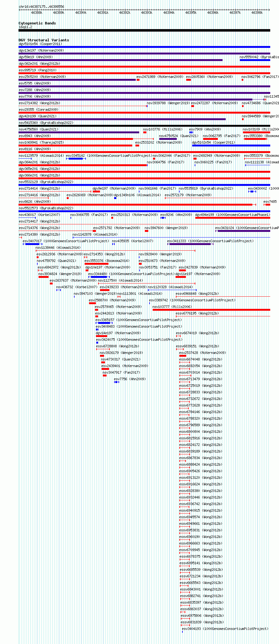This screenshot has height=644, width=279.
Task: Click nsv1129579 (Alsmadi2014) label
Action: (41, 156)
